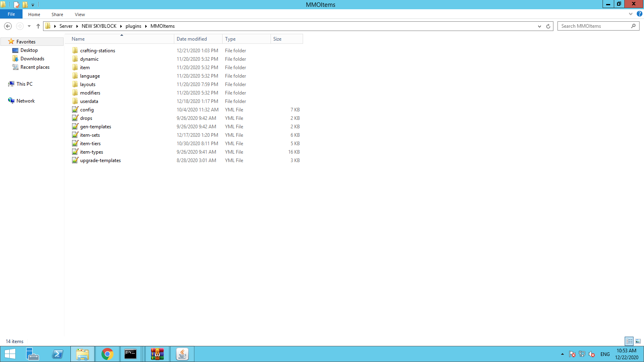The image size is (644, 362).
Task: Customize Quick Access Toolbar dropdown
Action: pyautogui.click(x=33, y=5)
